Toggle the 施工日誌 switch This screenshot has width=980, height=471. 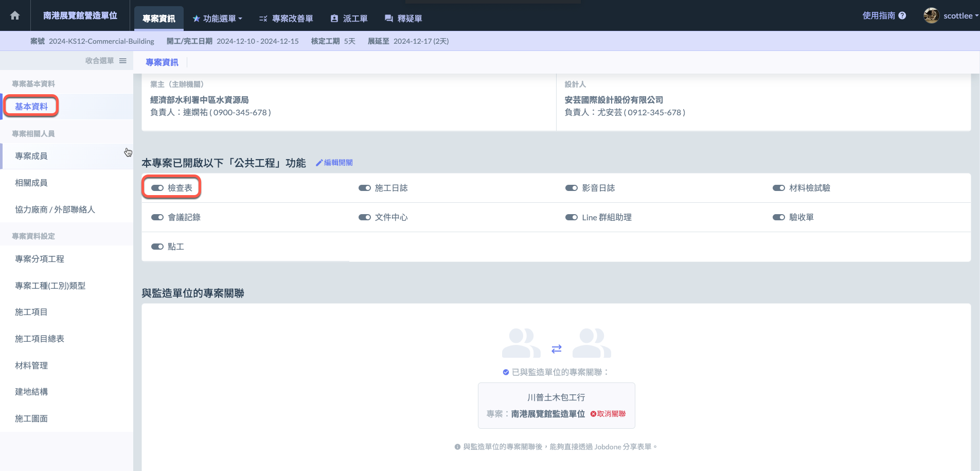(x=365, y=188)
